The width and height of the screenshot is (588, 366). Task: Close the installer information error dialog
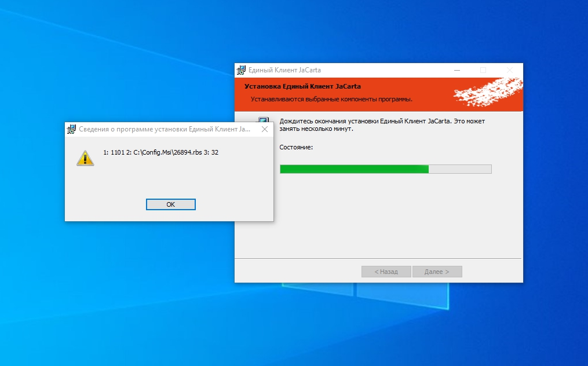click(x=264, y=129)
